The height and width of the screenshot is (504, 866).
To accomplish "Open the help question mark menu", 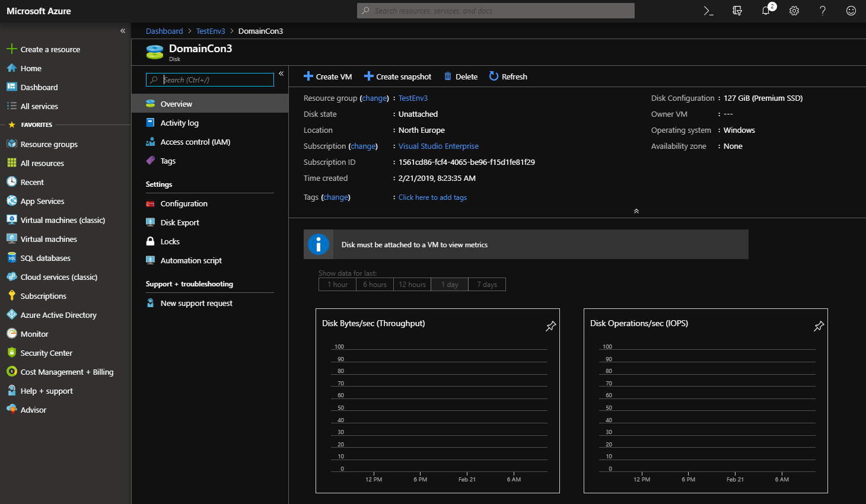I will [823, 11].
